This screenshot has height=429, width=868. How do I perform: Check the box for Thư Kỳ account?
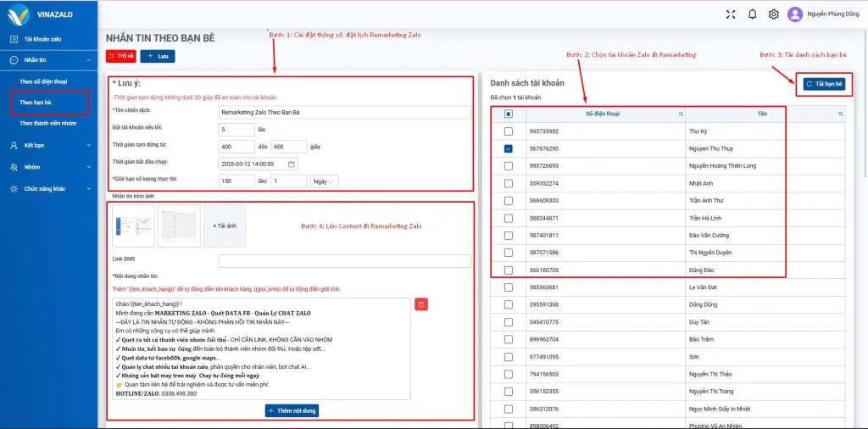[x=508, y=131]
